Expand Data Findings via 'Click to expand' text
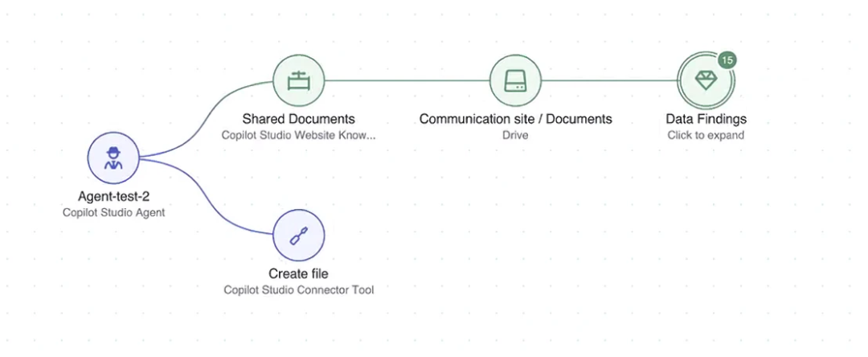The image size is (868, 357). click(x=706, y=135)
